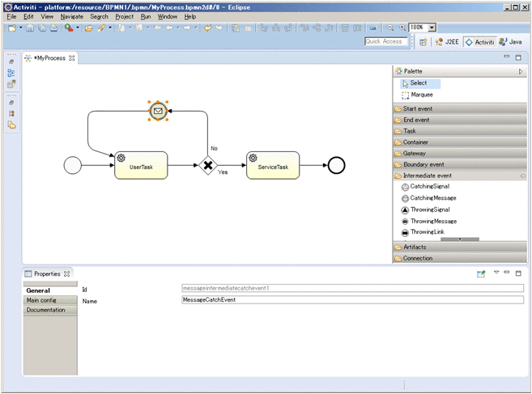Open the Main config properties tab
The height and width of the screenshot is (394, 532).
click(x=42, y=300)
